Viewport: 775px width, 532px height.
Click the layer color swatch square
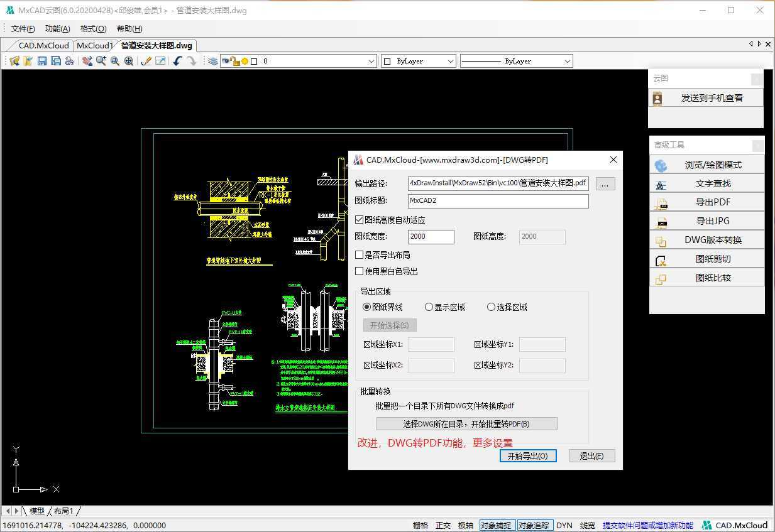[254, 61]
